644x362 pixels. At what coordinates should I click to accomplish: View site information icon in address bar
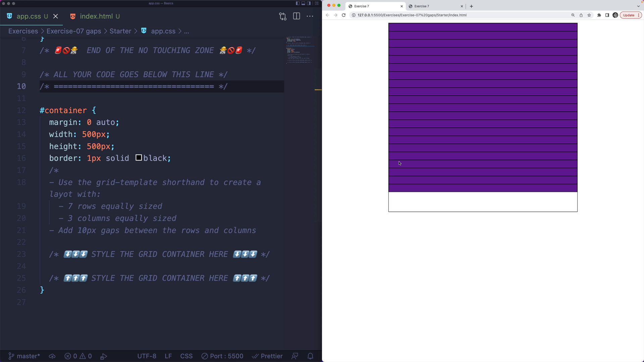(x=353, y=15)
